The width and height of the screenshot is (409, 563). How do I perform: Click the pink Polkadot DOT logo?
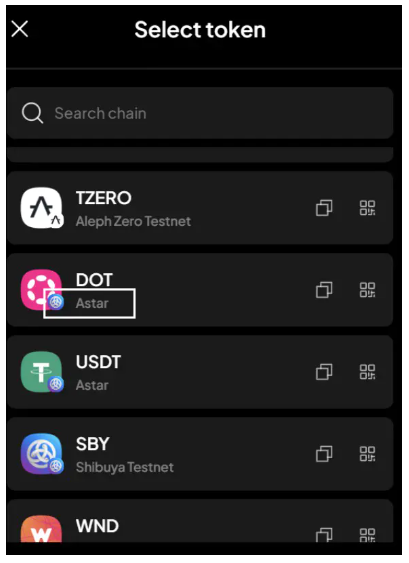pos(41,290)
